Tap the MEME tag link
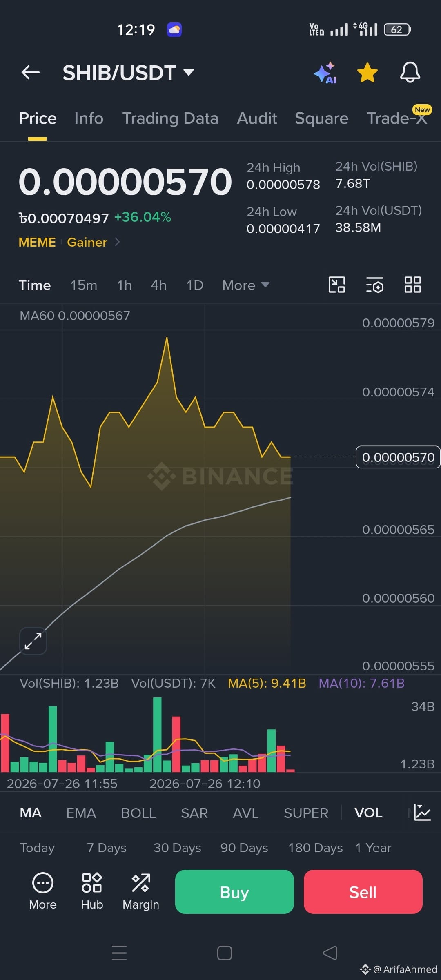 tap(37, 242)
